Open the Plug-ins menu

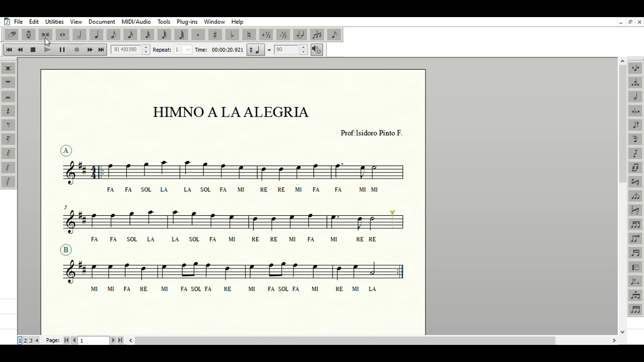(187, 22)
